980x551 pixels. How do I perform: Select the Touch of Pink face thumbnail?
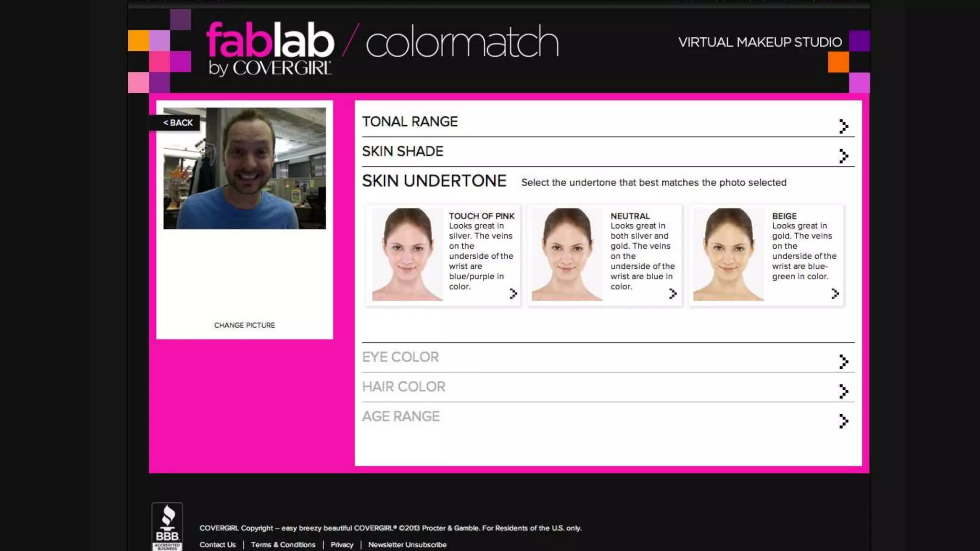[407, 254]
